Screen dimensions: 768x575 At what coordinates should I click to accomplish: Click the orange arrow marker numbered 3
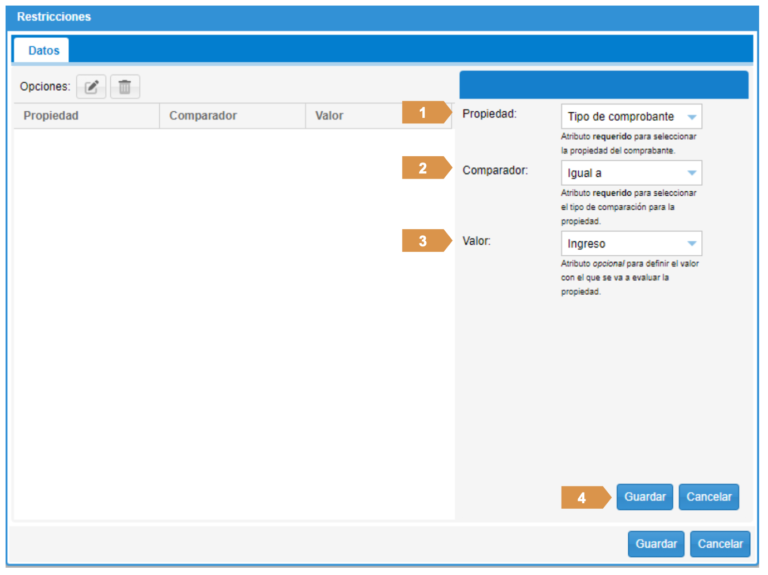[425, 241]
